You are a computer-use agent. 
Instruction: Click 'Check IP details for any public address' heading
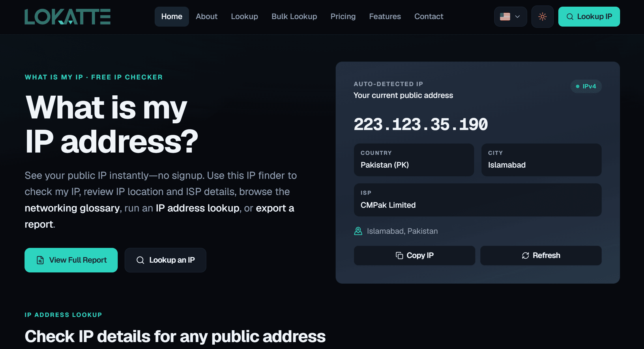coord(175,337)
